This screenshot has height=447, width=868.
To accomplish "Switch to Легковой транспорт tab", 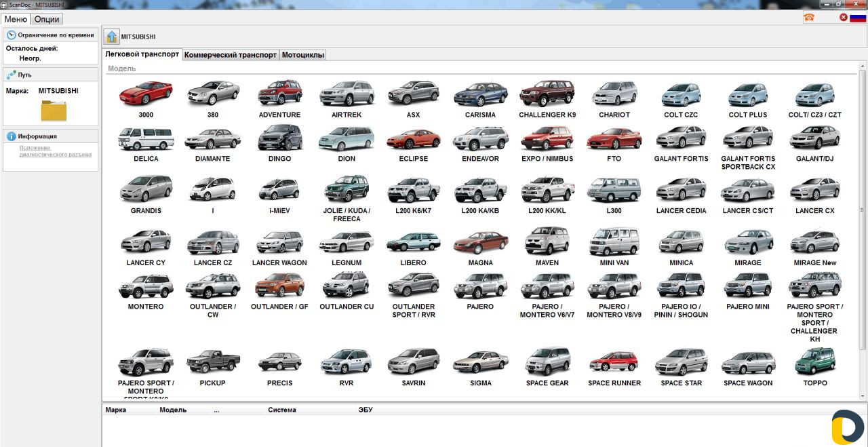I will 142,54.
